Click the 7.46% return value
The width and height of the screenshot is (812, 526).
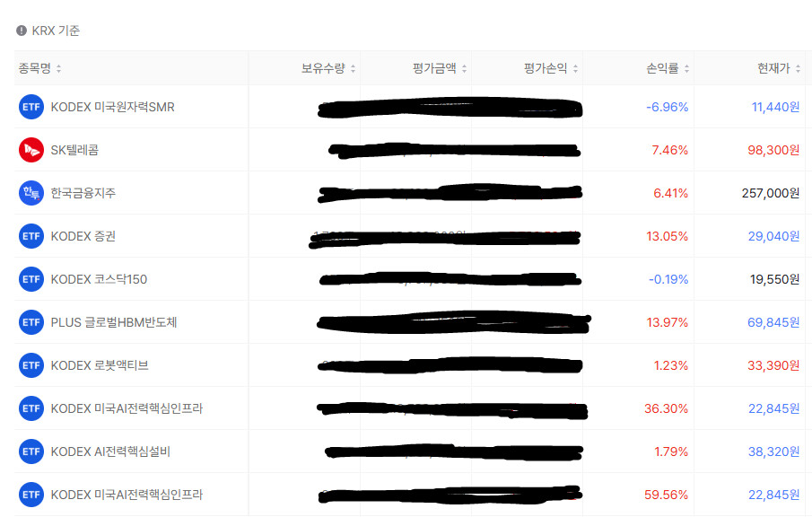669,150
